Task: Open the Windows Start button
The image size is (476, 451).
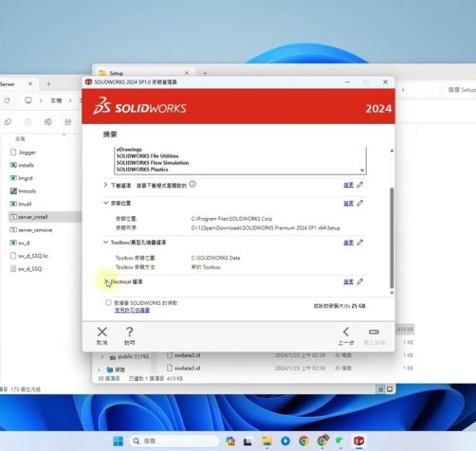Action: coord(119,441)
